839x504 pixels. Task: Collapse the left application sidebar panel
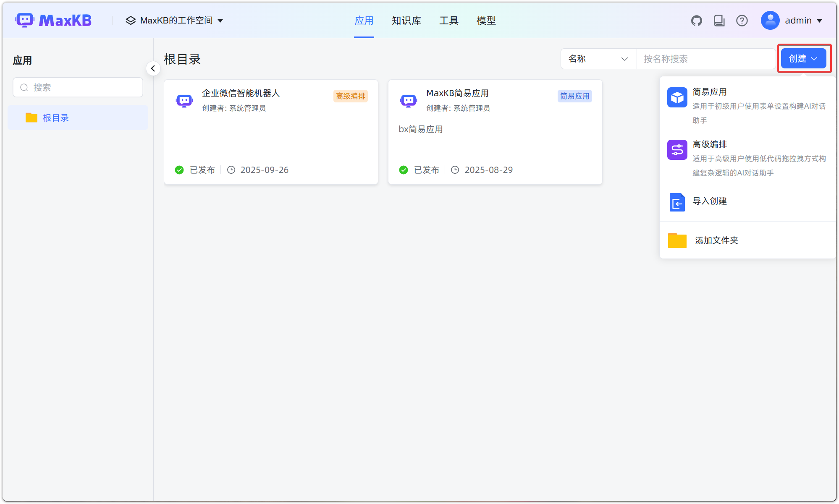pyautogui.click(x=153, y=68)
